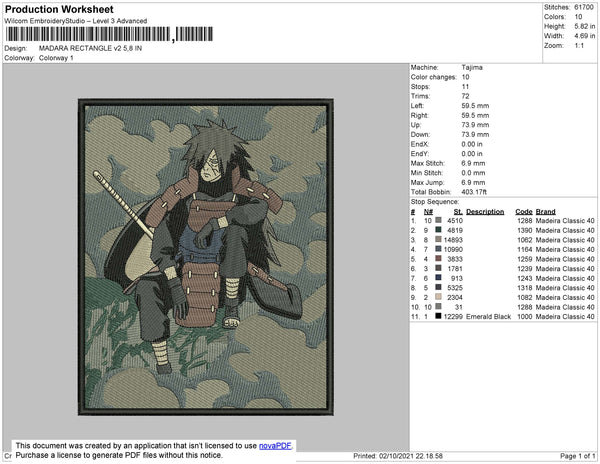The height and width of the screenshot is (464, 600).
Task: Click 'Wilcom EmbroideryStudio – Level 3 Advanced' text
Action: coord(76,21)
